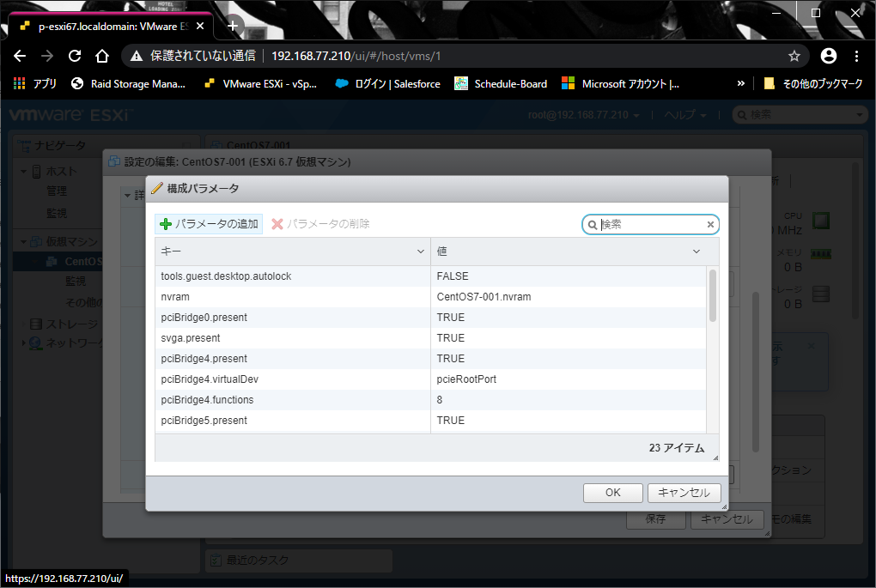
Task: Open a new browser tab
Action: click(233, 26)
